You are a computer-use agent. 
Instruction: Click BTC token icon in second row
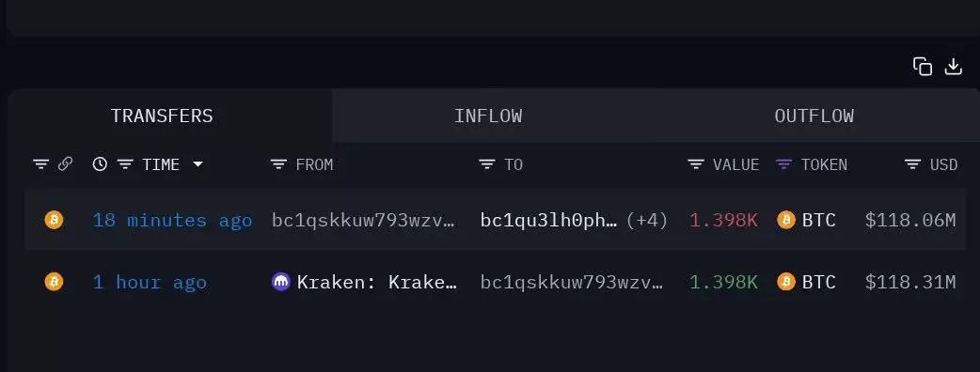785,282
